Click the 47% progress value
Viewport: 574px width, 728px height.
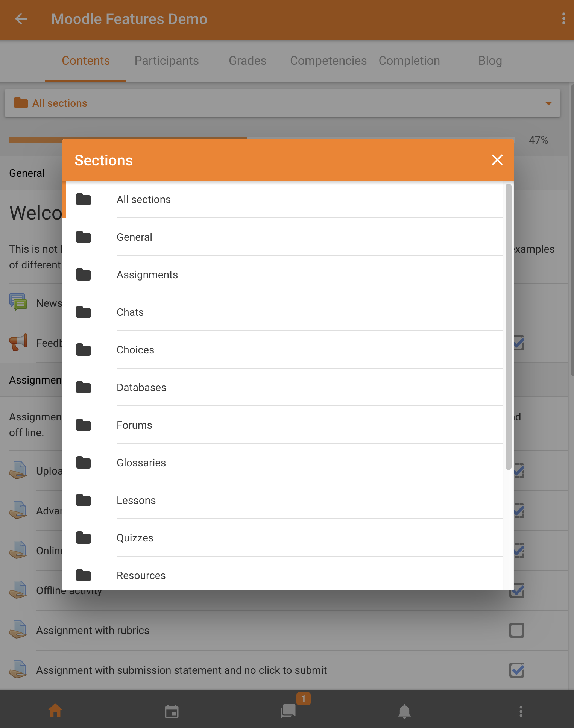point(538,140)
